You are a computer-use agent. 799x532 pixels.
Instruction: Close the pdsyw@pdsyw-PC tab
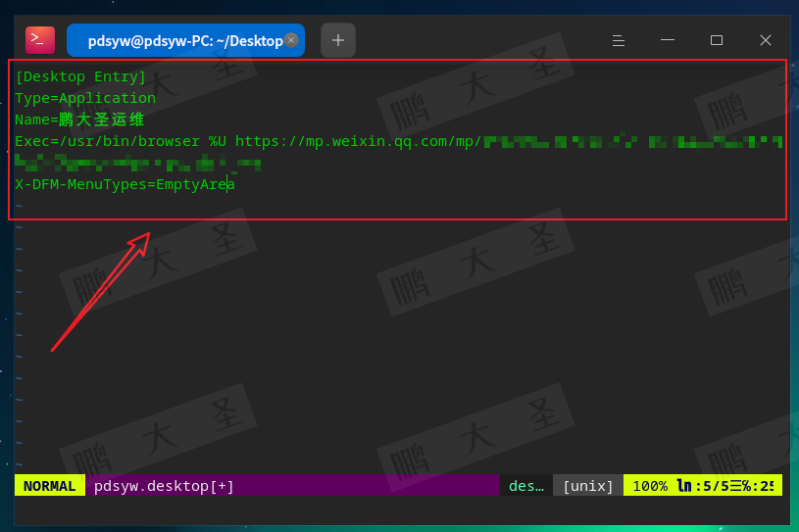pos(291,40)
